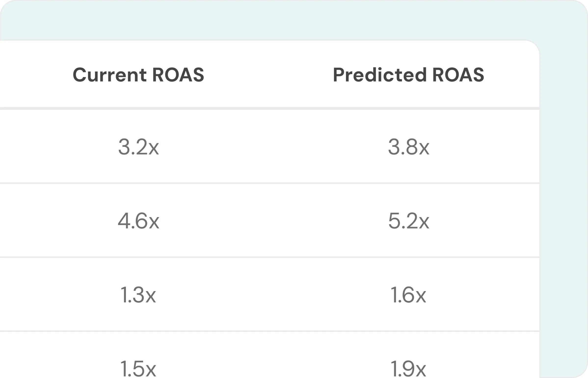Click the teal strip right of the table
This screenshot has height=378, width=588.
pyautogui.click(x=563, y=209)
